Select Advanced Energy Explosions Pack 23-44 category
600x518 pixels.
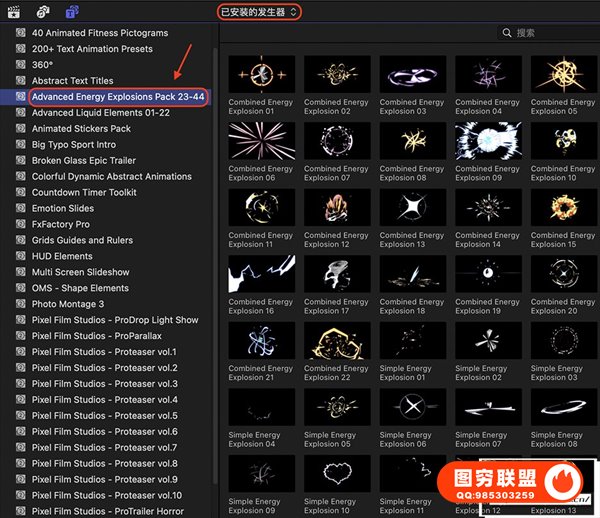click(117, 97)
